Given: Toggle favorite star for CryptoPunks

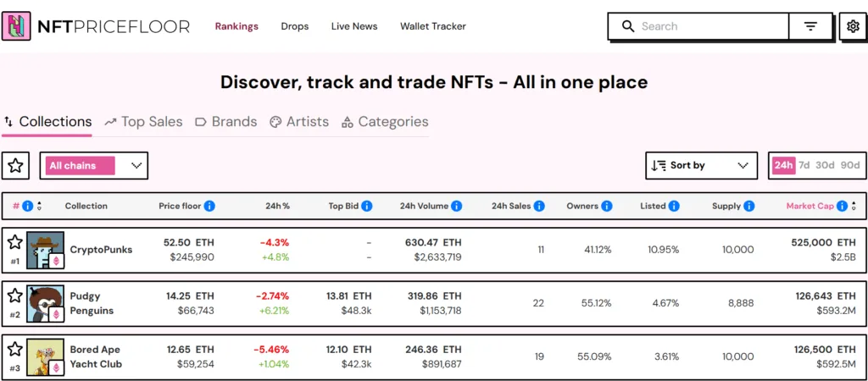Looking at the screenshot, I should pyautogui.click(x=14, y=243).
